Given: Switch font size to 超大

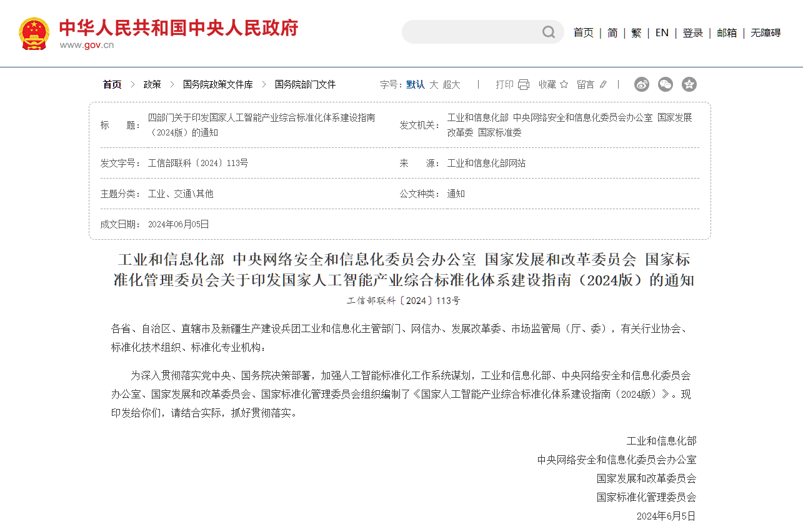Looking at the screenshot, I should coord(451,84).
